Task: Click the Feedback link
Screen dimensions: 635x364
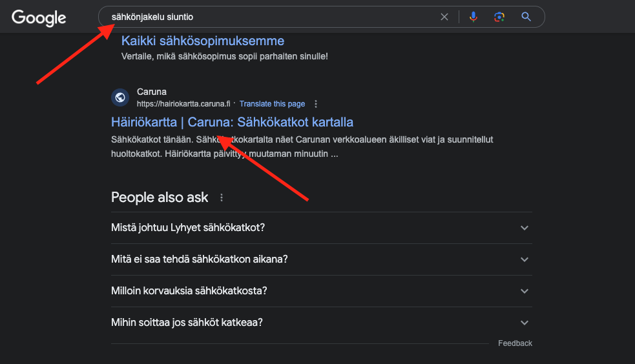Action: [515, 343]
